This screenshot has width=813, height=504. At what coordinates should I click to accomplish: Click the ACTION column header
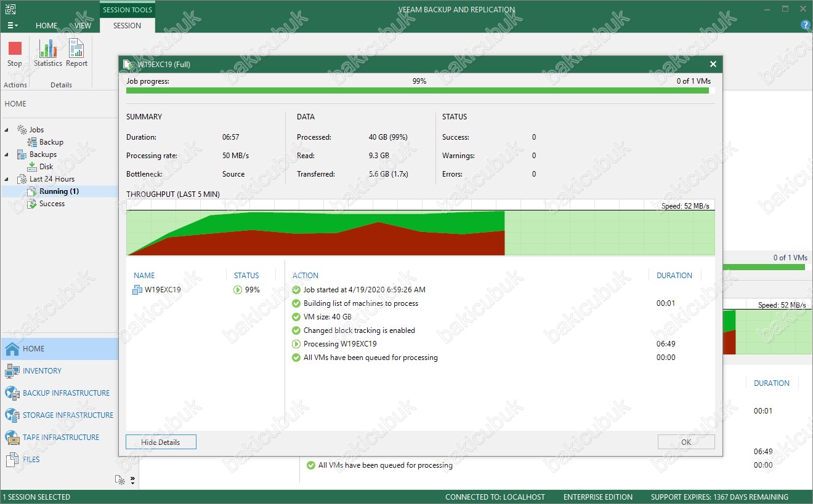[305, 275]
